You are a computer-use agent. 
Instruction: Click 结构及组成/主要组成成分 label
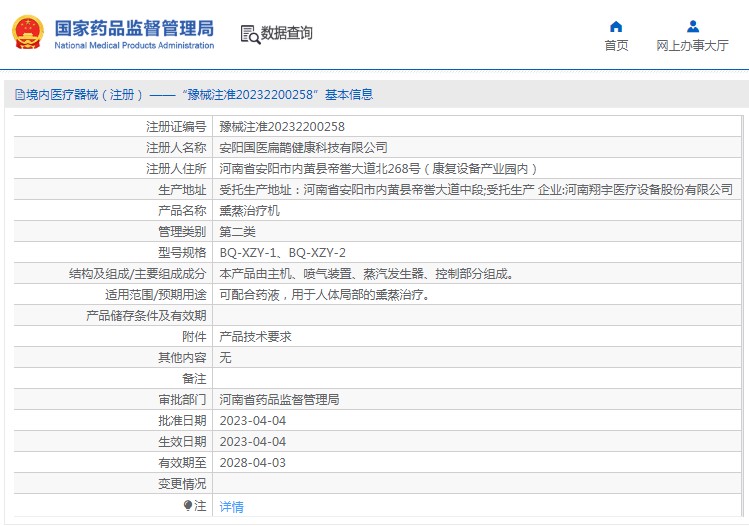pyautogui.click(x=137, y=274)
